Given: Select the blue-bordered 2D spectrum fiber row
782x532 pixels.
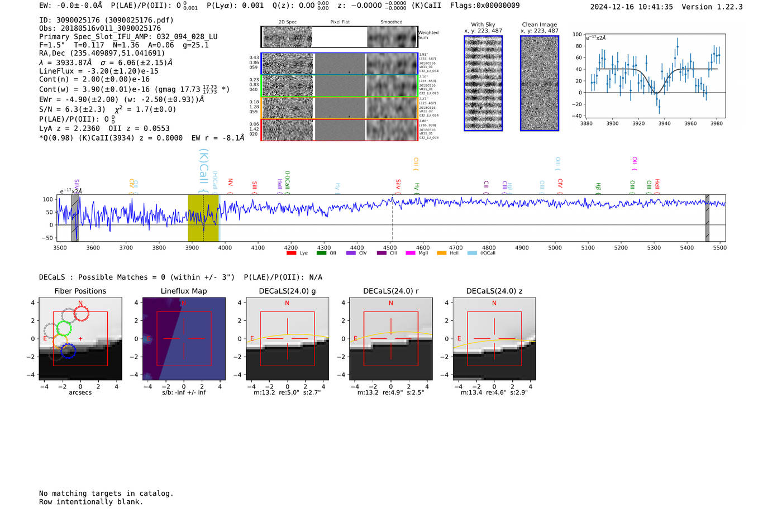Looking at the screenshot, I should [340, 64].
